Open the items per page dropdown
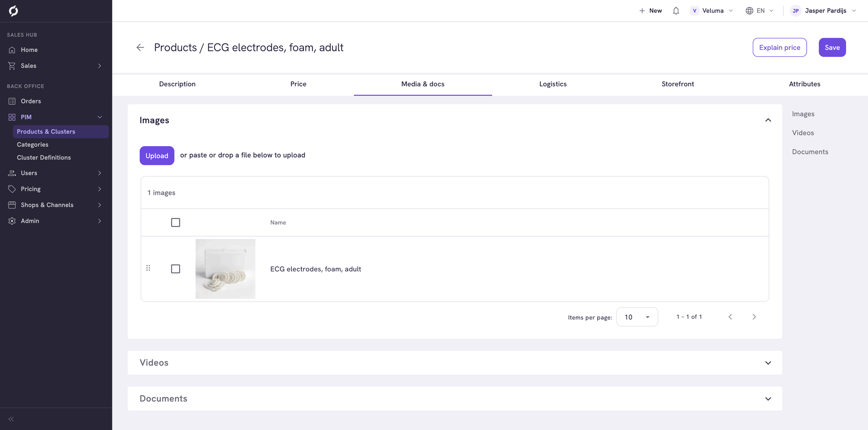 pyautogui.click(x=637, y=317)
